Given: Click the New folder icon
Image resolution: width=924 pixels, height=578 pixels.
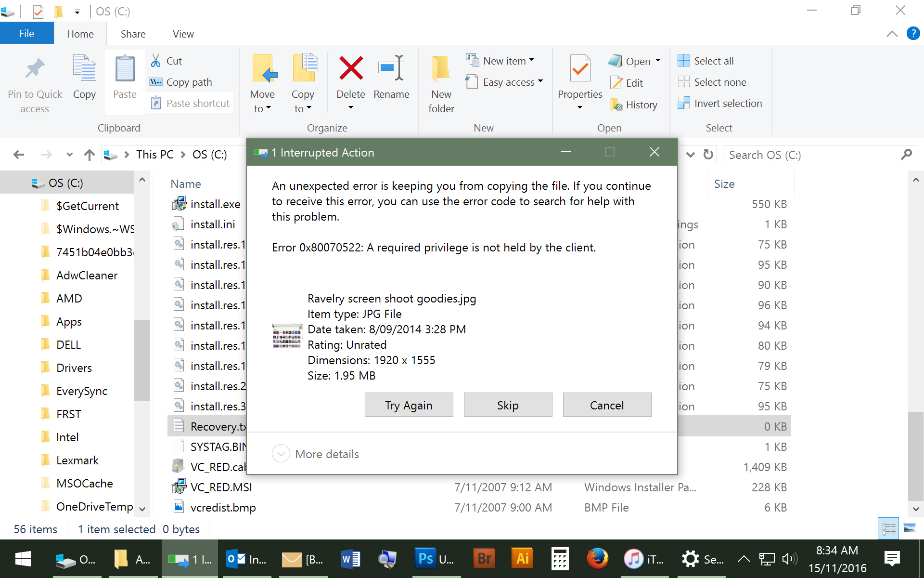Looking at the screenshot, I should tap(441, 68).
